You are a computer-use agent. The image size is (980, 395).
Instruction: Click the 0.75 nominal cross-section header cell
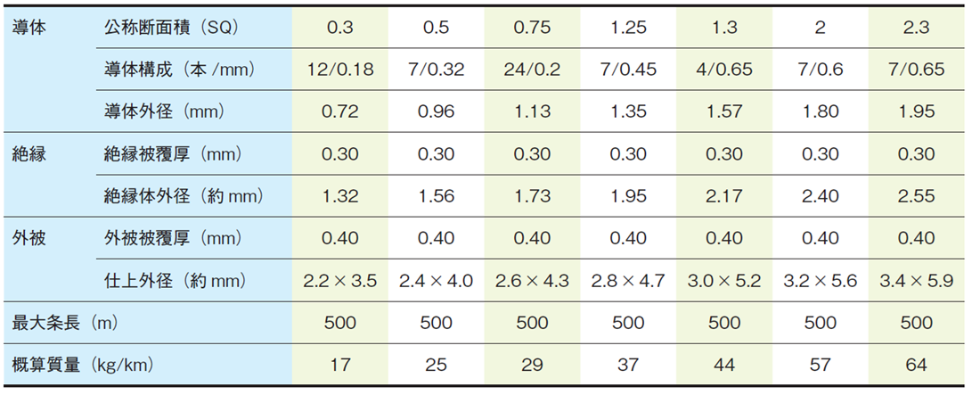[x=532, y=27]
